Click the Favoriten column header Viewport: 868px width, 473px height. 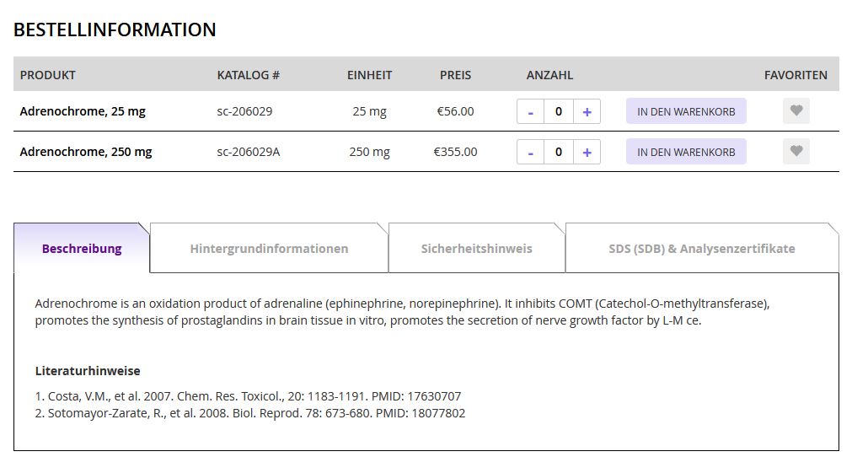point(796,75)
